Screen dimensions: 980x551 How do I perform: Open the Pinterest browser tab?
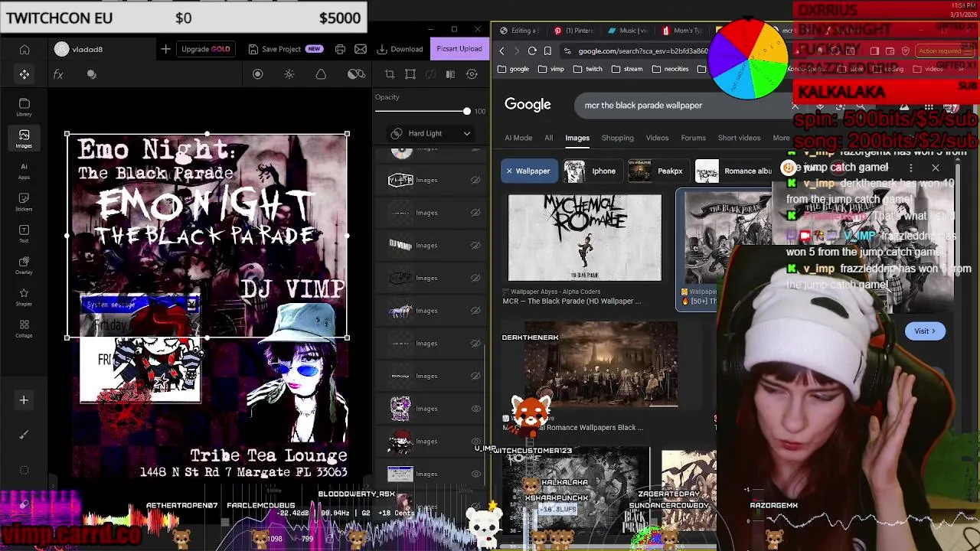pos(574,31)
